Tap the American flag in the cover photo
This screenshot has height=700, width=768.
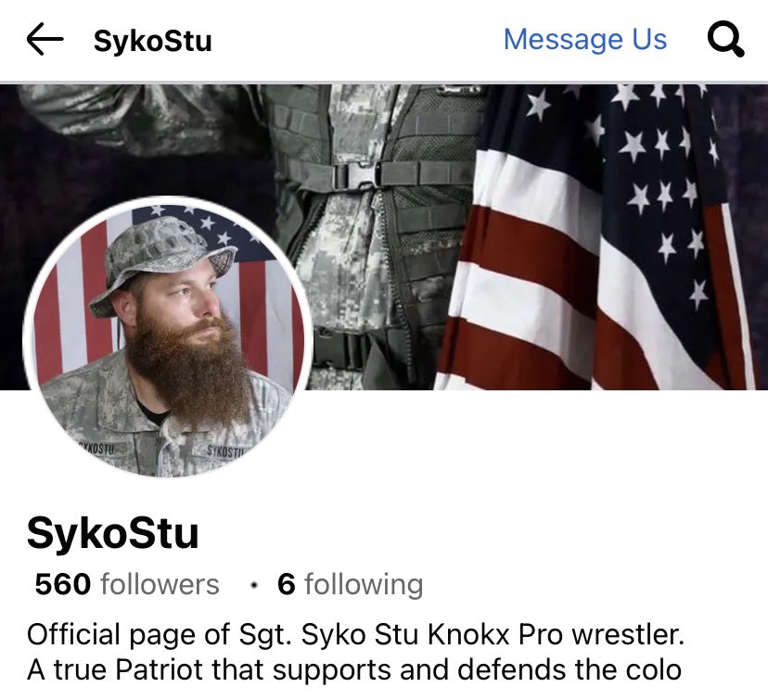click(597, 237)
